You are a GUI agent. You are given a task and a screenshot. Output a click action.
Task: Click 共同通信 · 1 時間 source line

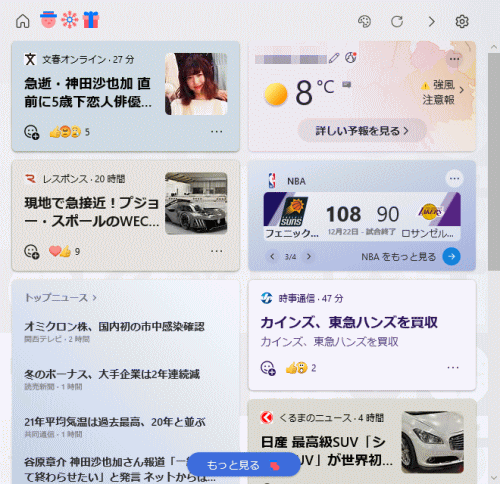[x=53, y=434]
